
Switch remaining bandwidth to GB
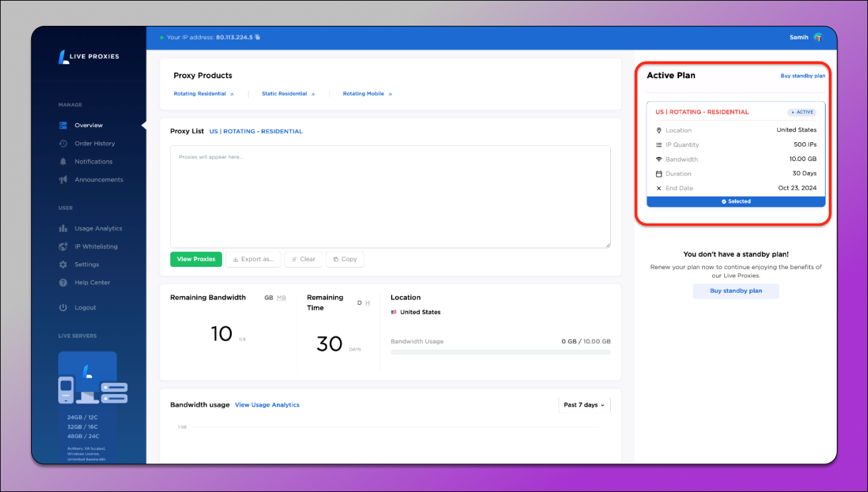click(x=268, y=298)
